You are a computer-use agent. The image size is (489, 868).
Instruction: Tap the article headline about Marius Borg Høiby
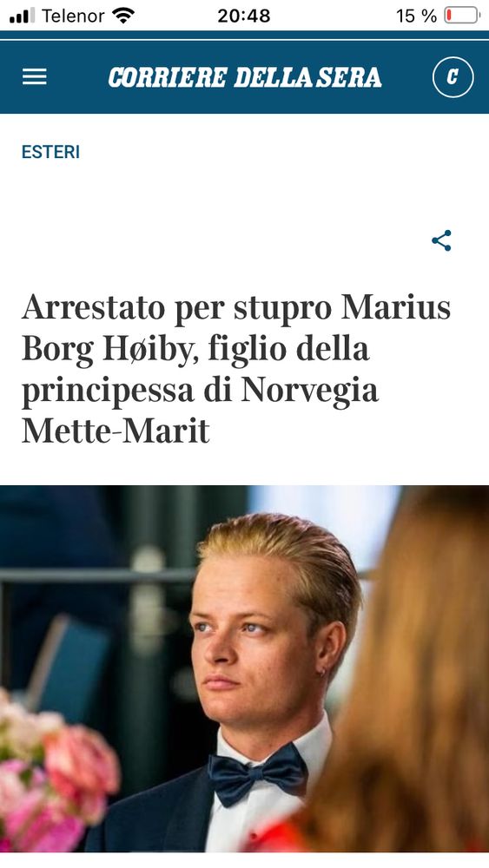pyautogui.click(x=236, y=369)
